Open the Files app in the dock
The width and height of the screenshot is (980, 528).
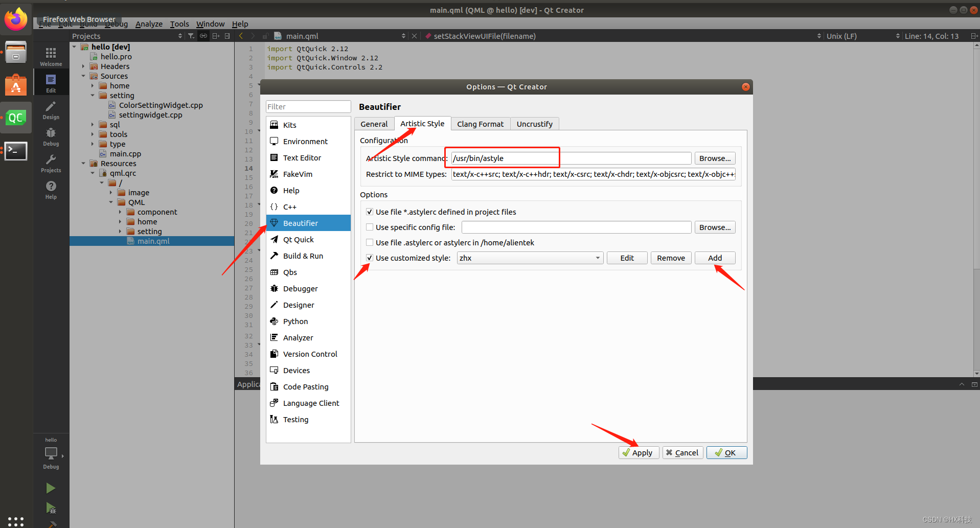pos(16,52)
